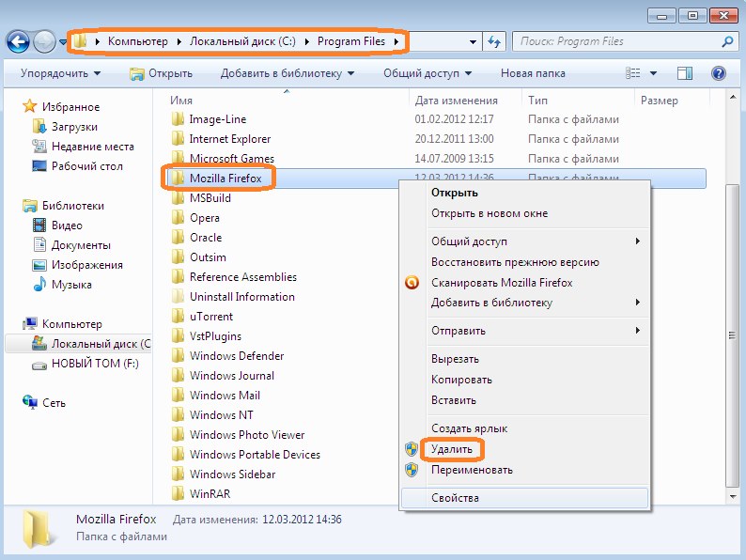Click the scroll up arrow of file list
Image resolution: width=746 pixels, height=560 pixels.
tap(733, 97)
